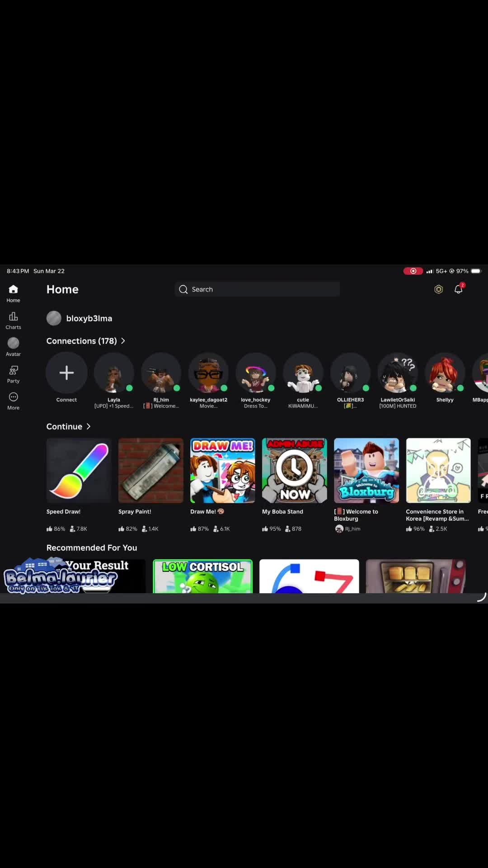
Task: Open kaylee_dagoat2's avatar
Action: pos(208,373)
